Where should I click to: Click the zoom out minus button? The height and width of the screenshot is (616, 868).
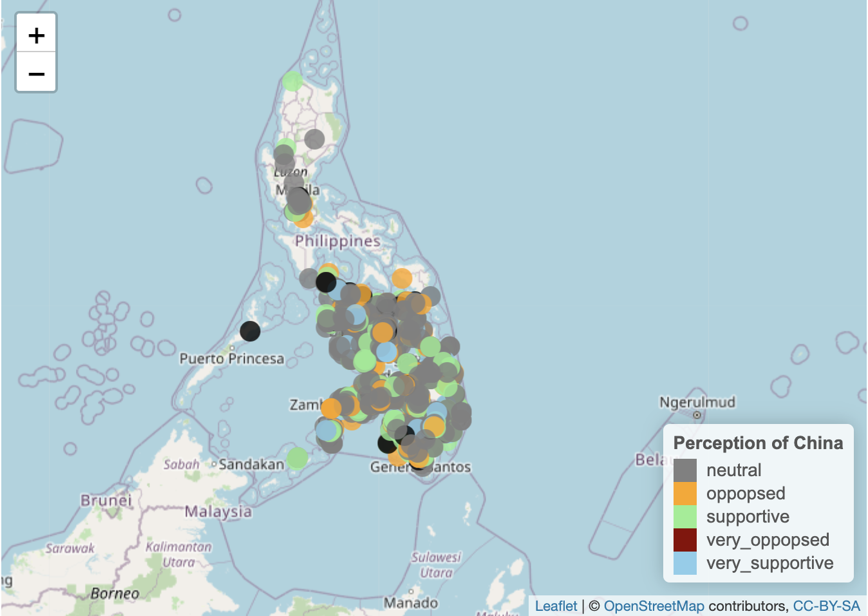[36, 73]
